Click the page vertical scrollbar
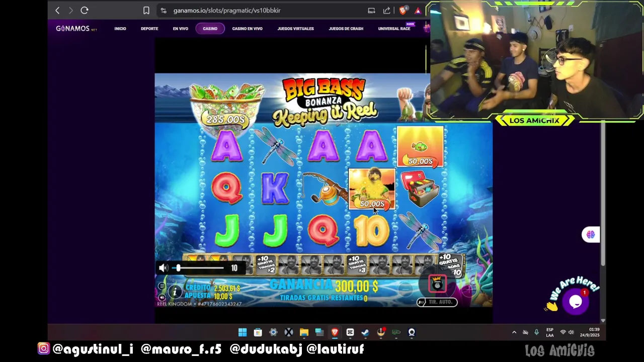The height and width of the screenshot is (362, 644). (603, 194)
